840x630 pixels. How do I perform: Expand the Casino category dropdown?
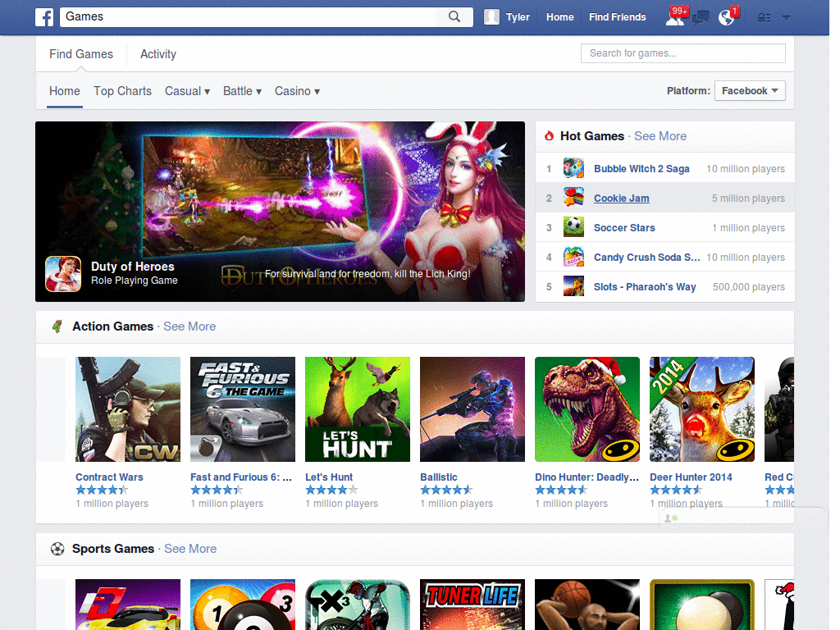(x=297, y=91)
